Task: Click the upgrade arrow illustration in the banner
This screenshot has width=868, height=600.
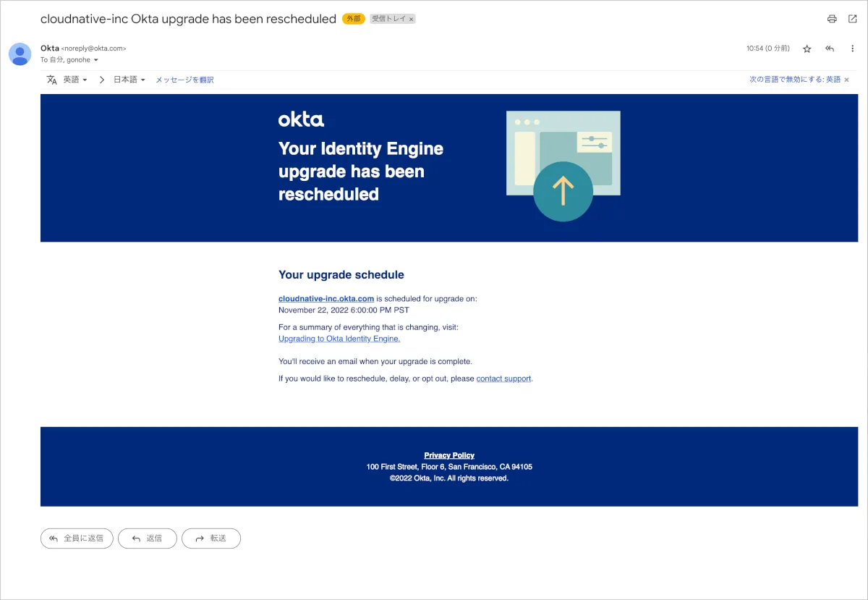Action: coord(563,166)
